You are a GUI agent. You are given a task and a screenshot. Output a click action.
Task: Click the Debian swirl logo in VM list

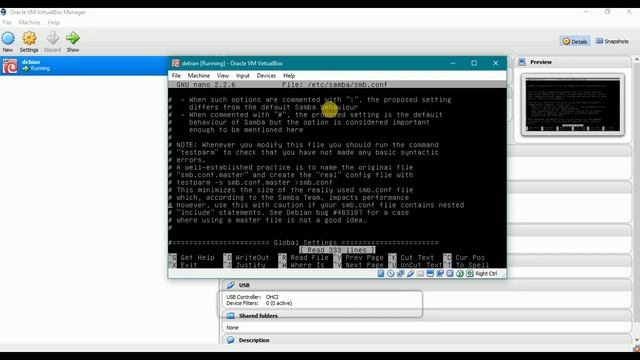[x=10, y=66]
